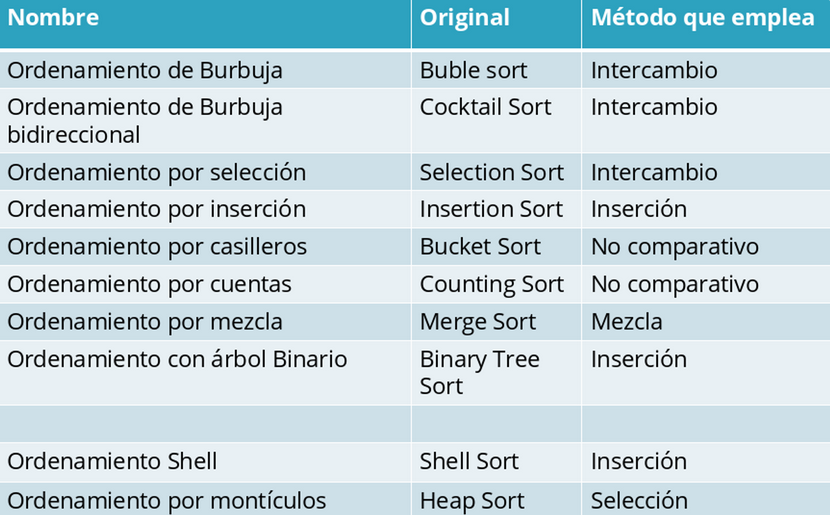This screenshot has height=515, width=833.
Task: Click the "Buble sort" cell
Action: [473, 71]
